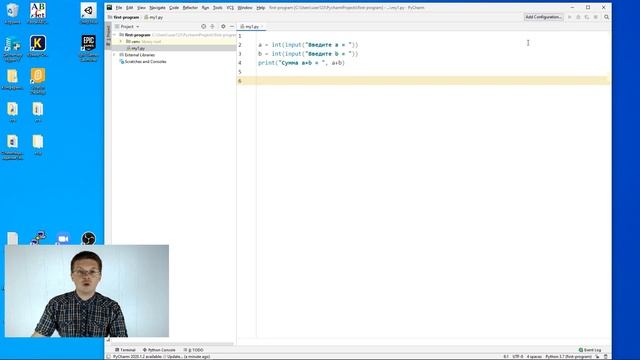Click the tool window quick access icon bottom-left

(x=108, y=357)
